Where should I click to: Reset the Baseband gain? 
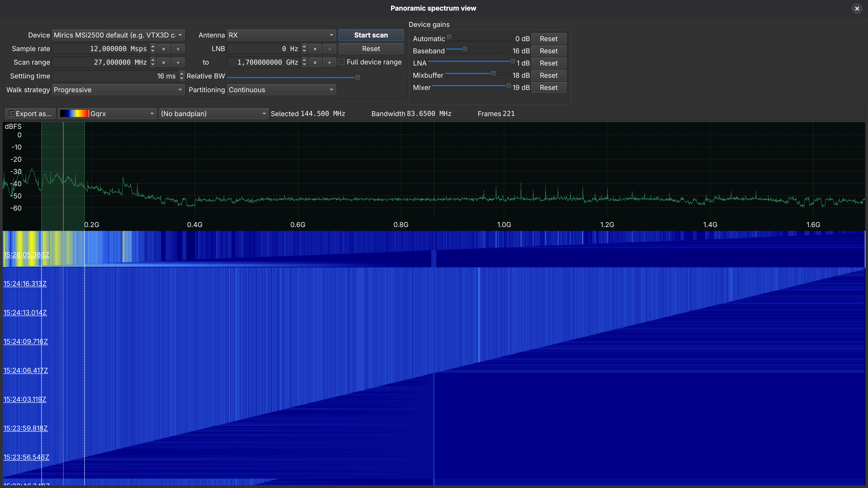click(549, 51)
